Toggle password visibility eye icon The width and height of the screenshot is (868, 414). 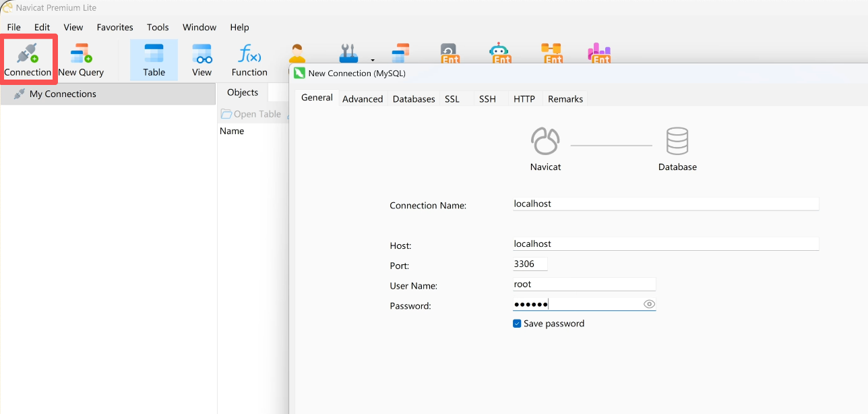click(649, 304)
